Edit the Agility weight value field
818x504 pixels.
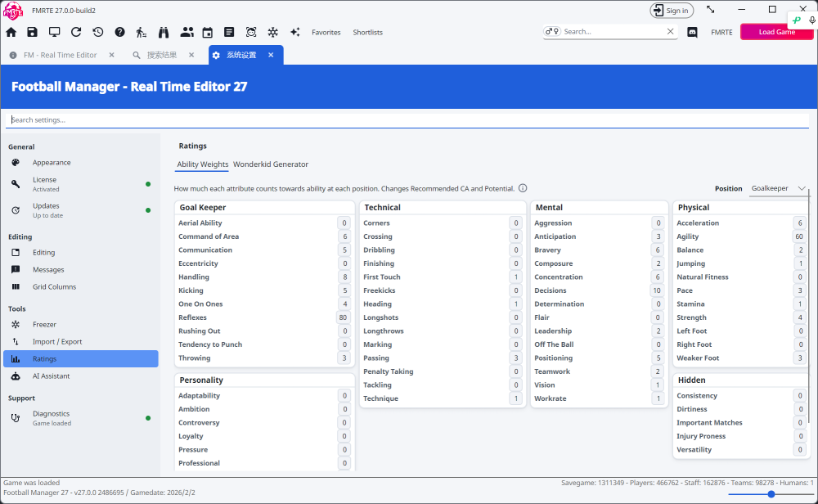point(799,236)
